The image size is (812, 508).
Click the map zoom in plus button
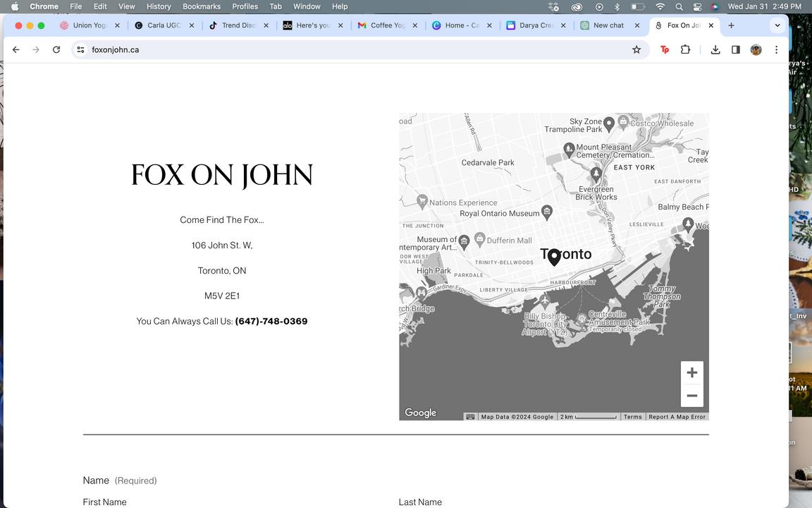click(x=691, y=373)
